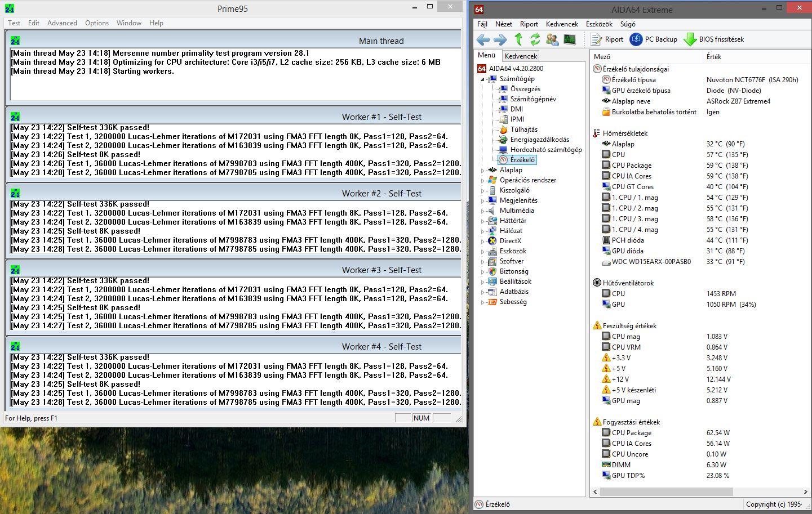812x514 pixels.
Task: Open the Eszközök menu in AIDA64
Action: 599,24
